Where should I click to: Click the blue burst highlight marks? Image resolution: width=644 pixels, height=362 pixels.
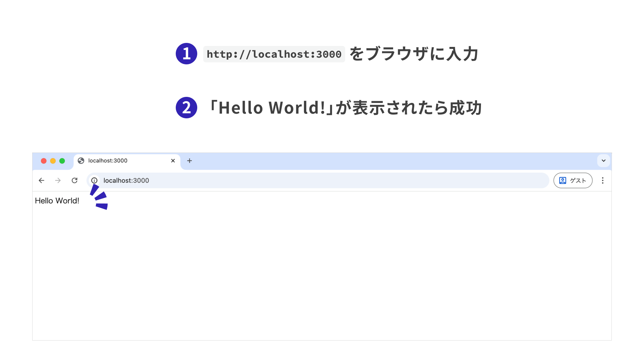(x=100, y=197)
